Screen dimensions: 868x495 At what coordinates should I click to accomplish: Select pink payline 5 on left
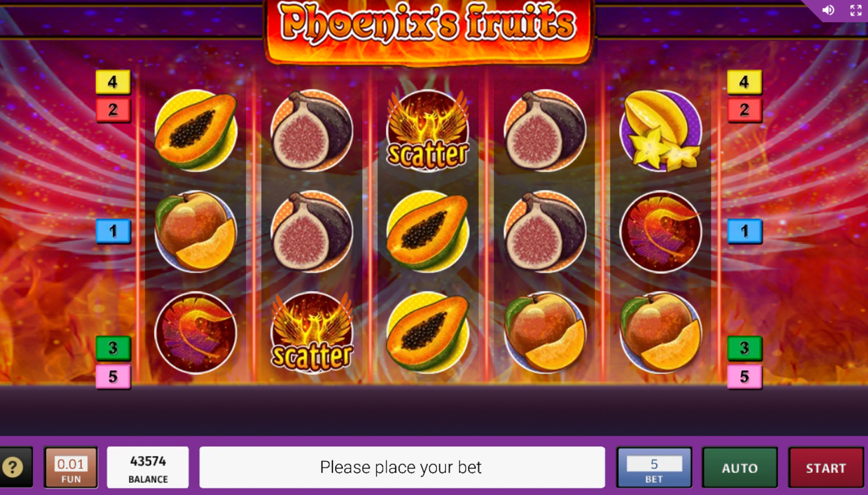click(x=113, y=376)
